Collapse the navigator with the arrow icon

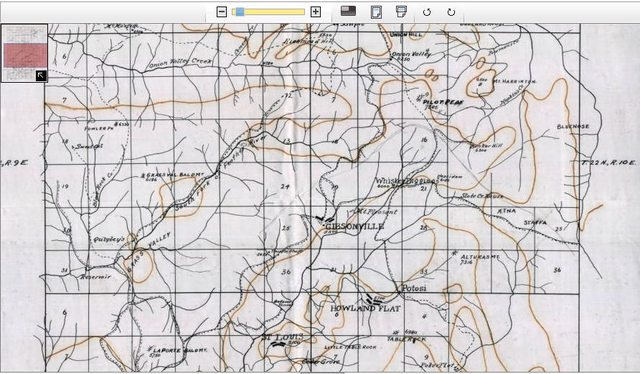41,76
